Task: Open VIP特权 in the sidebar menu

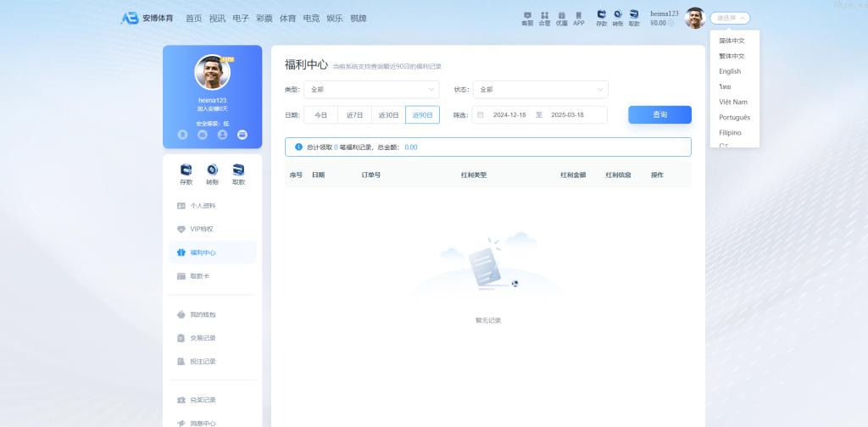Action: [x=201, y=229]
